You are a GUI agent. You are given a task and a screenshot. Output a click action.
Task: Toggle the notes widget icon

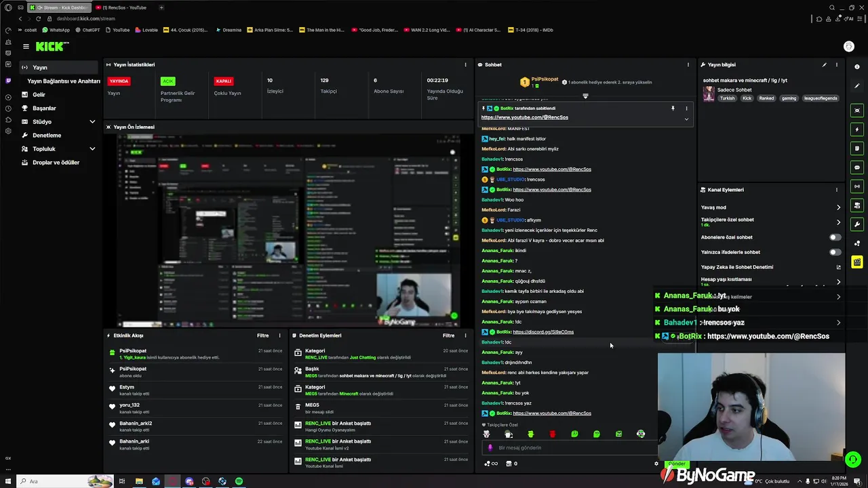click(x=857, y=148)
